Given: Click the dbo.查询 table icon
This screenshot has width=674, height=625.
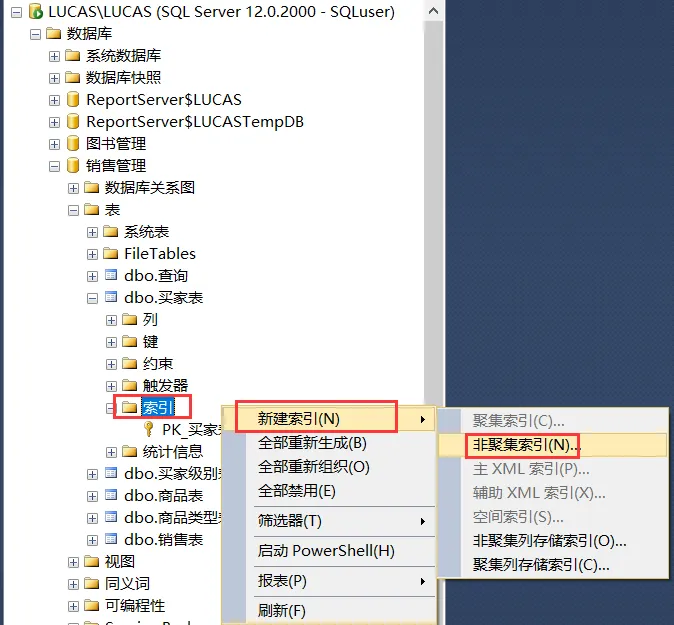Looking at the screenshot, I should tap(111, 275).
